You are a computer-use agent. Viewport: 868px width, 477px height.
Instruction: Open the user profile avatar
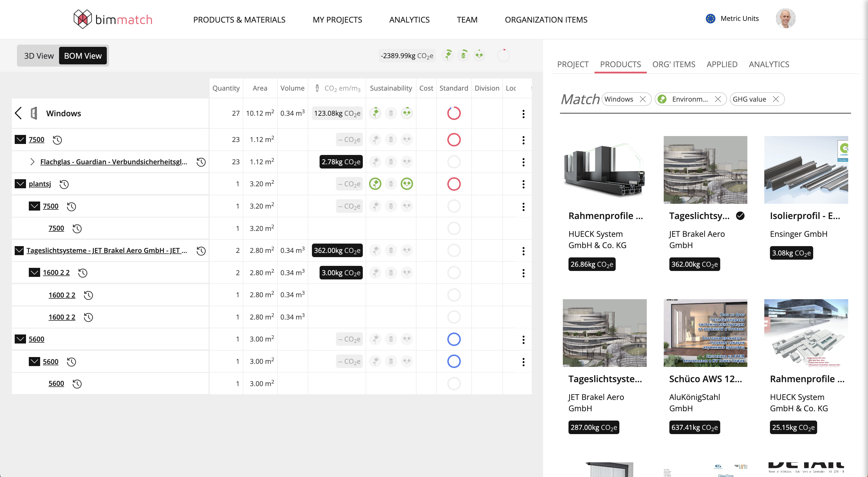click(x=785, y=19)
